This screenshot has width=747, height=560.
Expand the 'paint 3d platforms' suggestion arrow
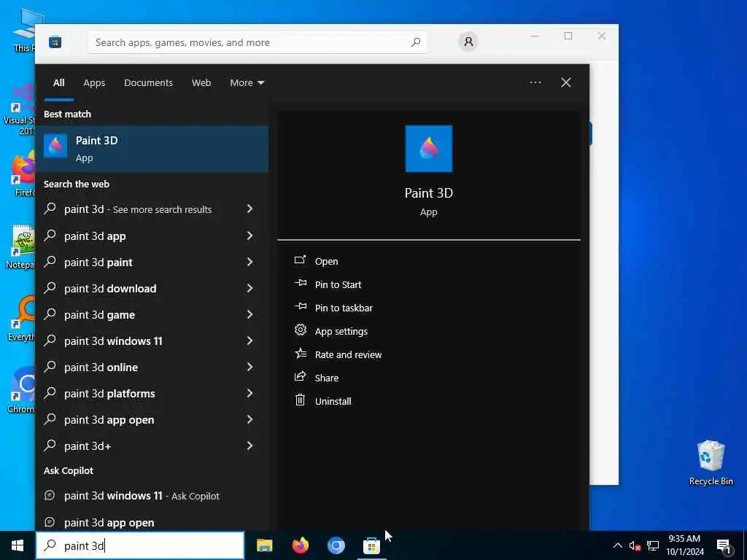tap(249, 393)
